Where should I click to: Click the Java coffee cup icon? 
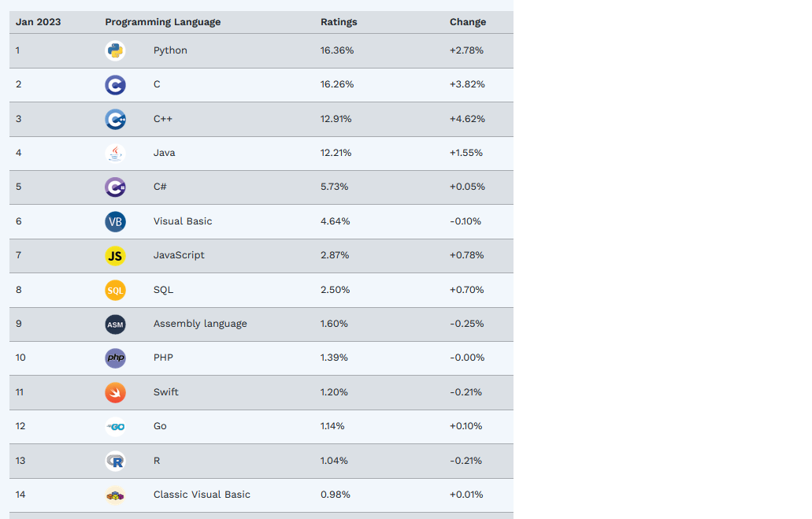click(x=115, y=154)
